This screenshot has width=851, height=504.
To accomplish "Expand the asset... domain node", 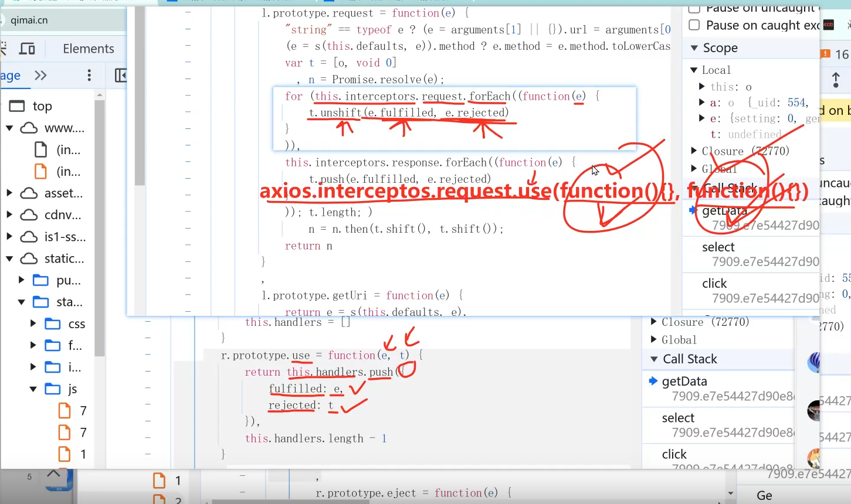I will (9, 193).
